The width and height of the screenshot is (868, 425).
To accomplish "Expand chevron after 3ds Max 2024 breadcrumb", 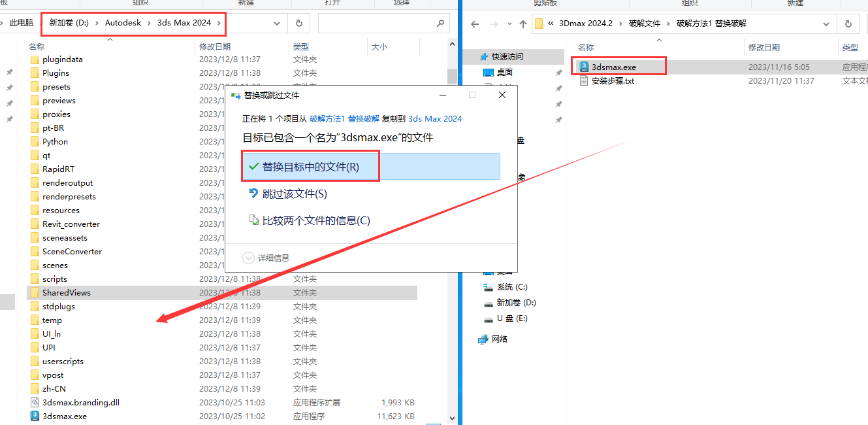I will 219,23.
